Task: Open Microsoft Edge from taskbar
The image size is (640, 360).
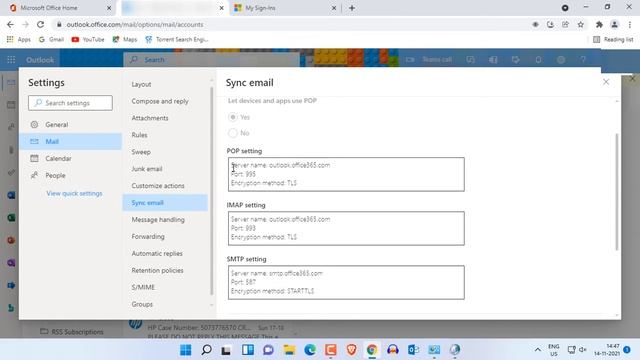Action: click(x=310, y=349)
